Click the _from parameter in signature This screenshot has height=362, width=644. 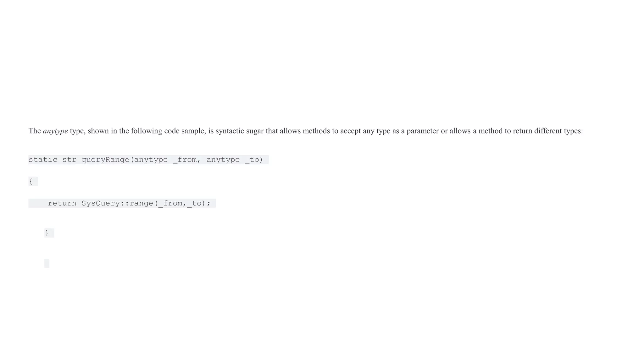185,160
